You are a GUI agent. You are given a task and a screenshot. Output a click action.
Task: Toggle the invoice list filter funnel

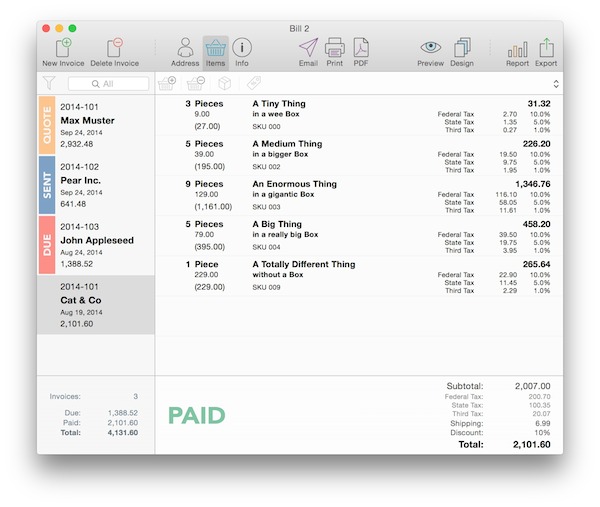coord(48,84)
